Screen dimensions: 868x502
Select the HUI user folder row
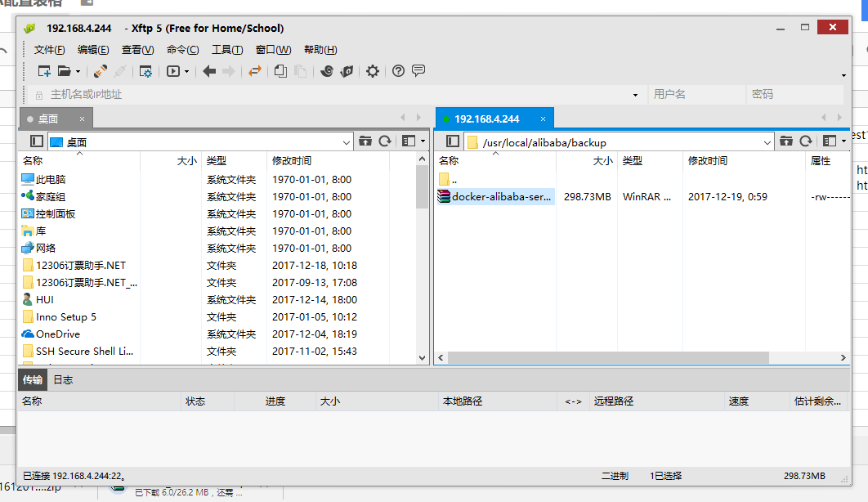pyautogui.click(x=38, y=299)
